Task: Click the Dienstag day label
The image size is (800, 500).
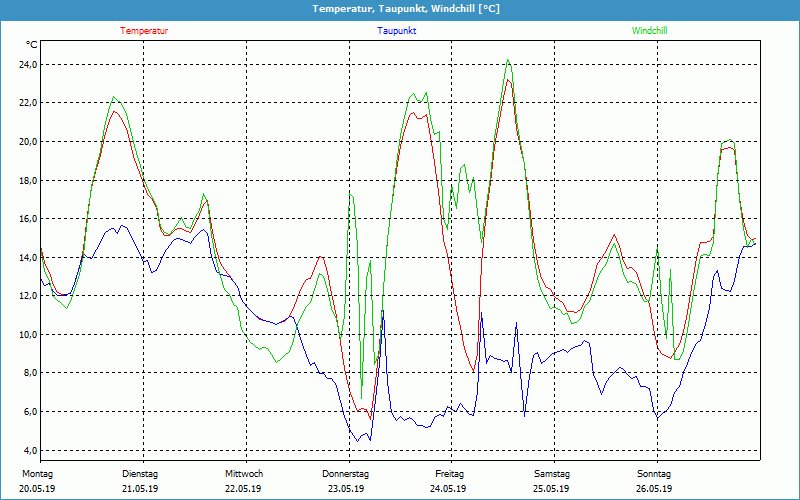Action: point(140,474)
